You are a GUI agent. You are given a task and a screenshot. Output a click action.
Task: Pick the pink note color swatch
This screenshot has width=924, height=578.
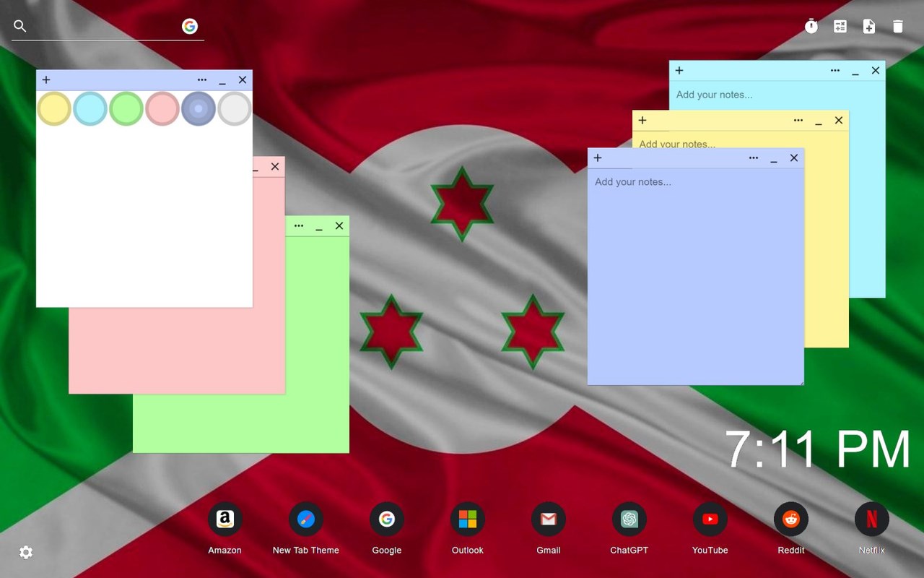(x=162, y=108)
